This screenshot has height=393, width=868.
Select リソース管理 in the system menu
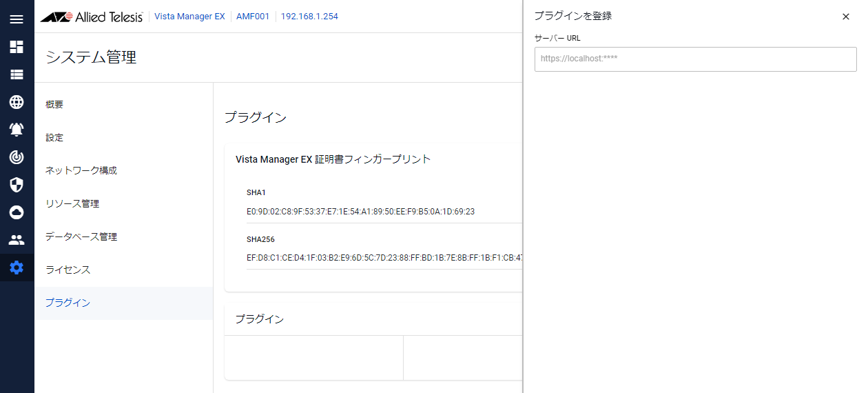click(x=124, y=204)
